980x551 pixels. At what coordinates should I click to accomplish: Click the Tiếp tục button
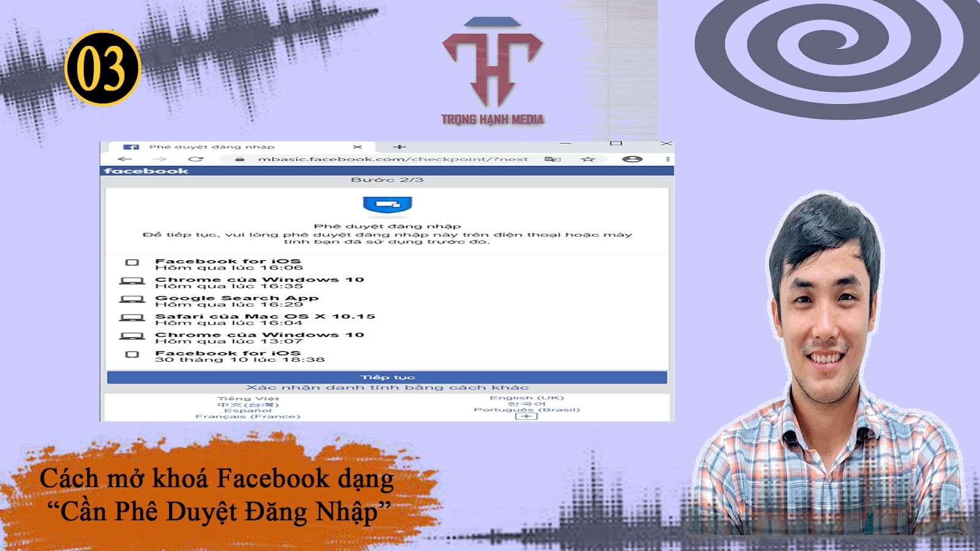click(387, 377)
